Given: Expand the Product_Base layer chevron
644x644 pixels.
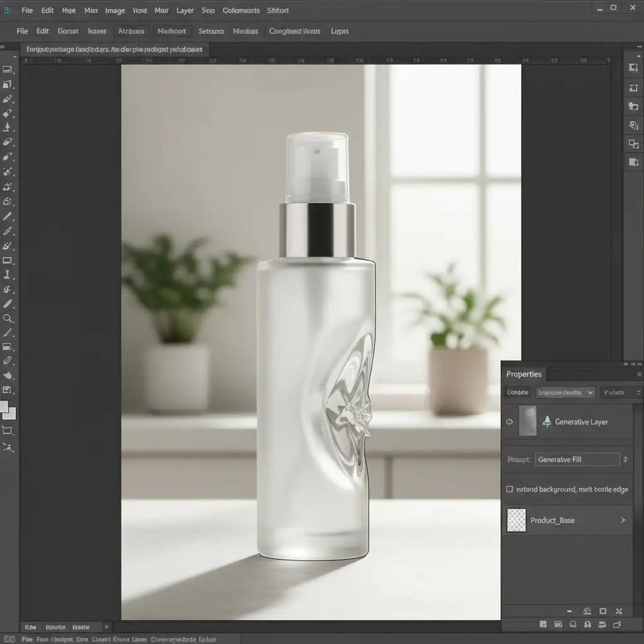Looking at the screenshot, I should coord(623,520).
